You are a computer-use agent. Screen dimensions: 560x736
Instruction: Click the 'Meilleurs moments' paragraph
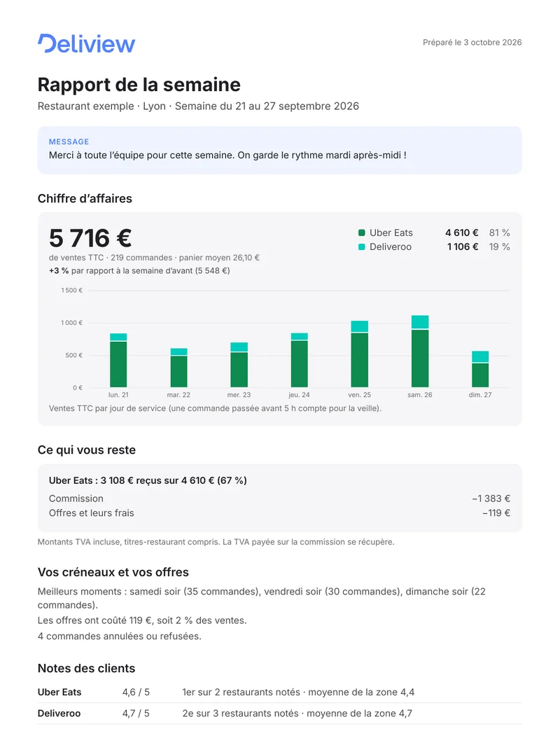262,599
